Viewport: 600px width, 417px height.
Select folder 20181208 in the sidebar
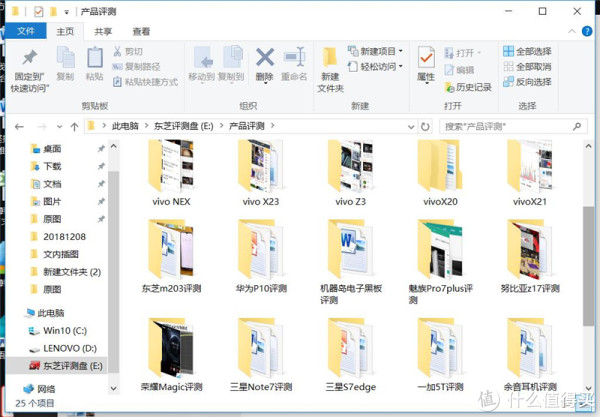point(64,236)
